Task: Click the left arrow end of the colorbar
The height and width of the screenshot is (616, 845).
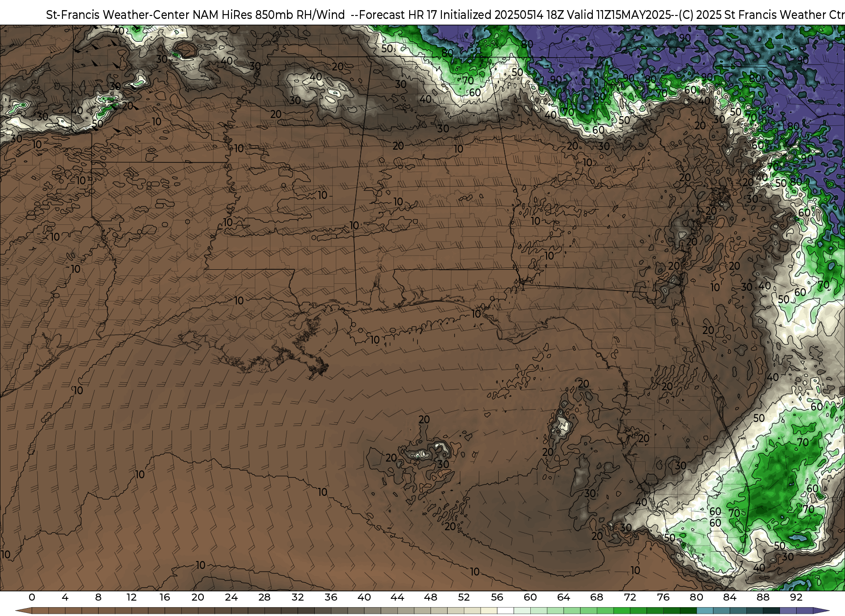Action: click(x=24, y=611)
